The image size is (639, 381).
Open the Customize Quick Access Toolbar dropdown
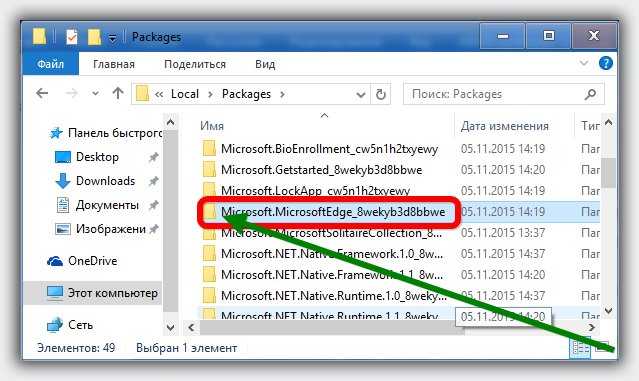112,38
